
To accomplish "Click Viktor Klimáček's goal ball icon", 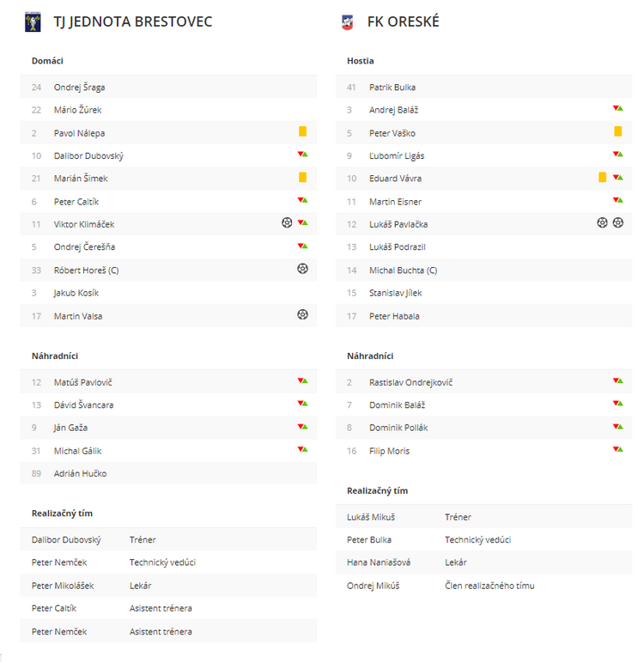I will coord(287,222).
